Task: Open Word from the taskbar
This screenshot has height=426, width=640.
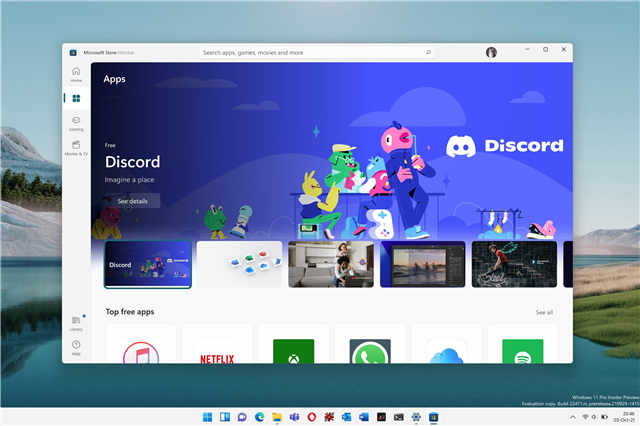Action: [364, 417]
